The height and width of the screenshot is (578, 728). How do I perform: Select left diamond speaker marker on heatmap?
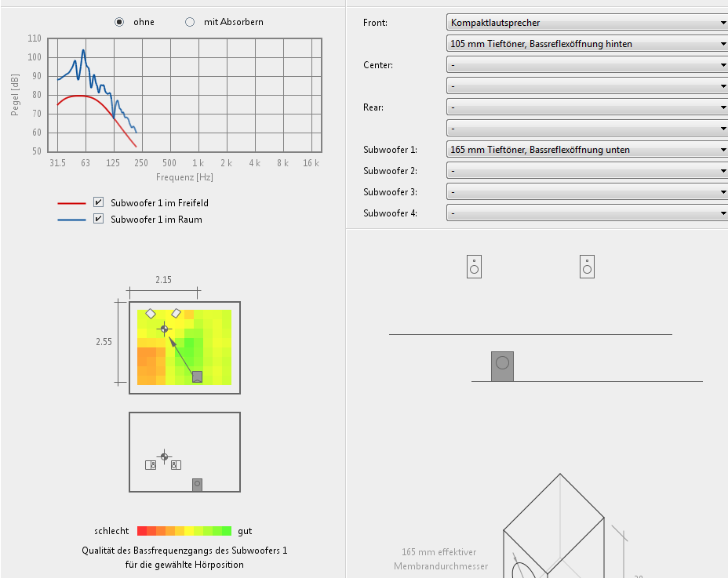[x=151, y=313]
